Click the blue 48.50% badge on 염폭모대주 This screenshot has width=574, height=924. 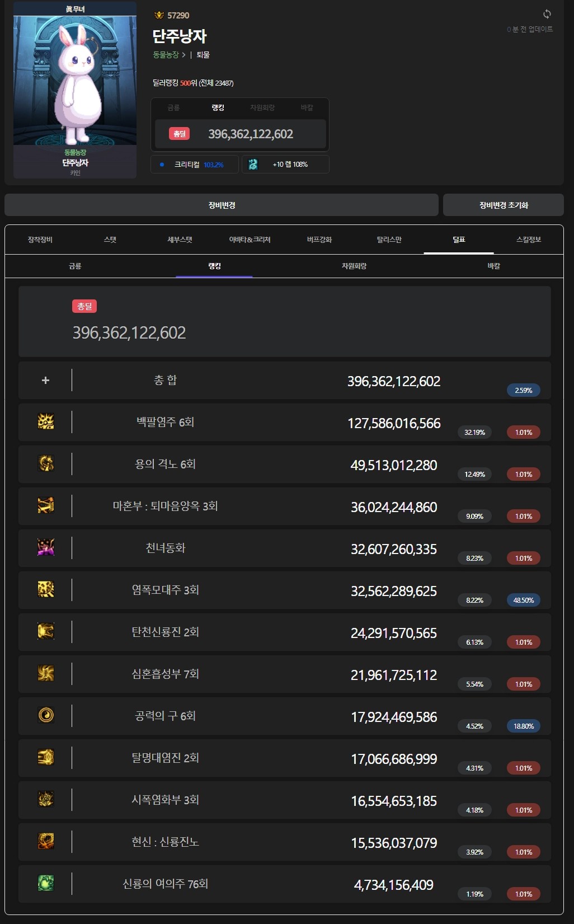click(x=523, y=600)
